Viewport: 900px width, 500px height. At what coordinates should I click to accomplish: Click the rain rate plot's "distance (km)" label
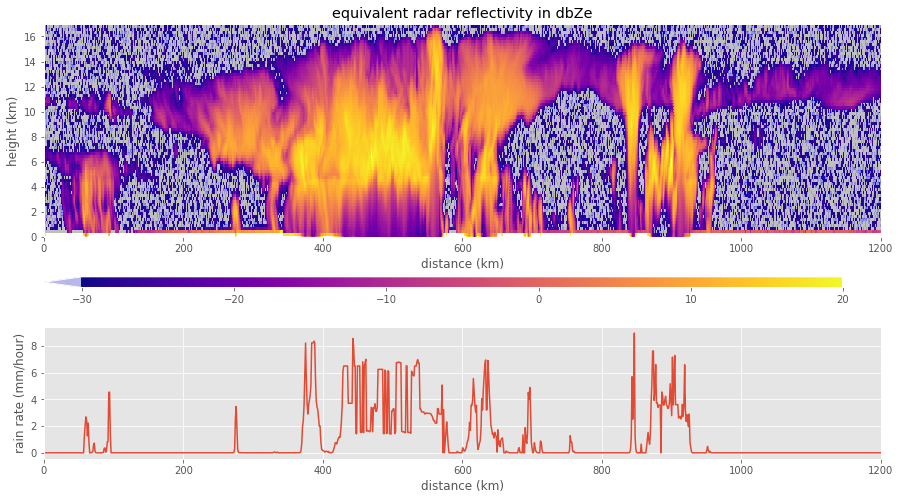462,485
